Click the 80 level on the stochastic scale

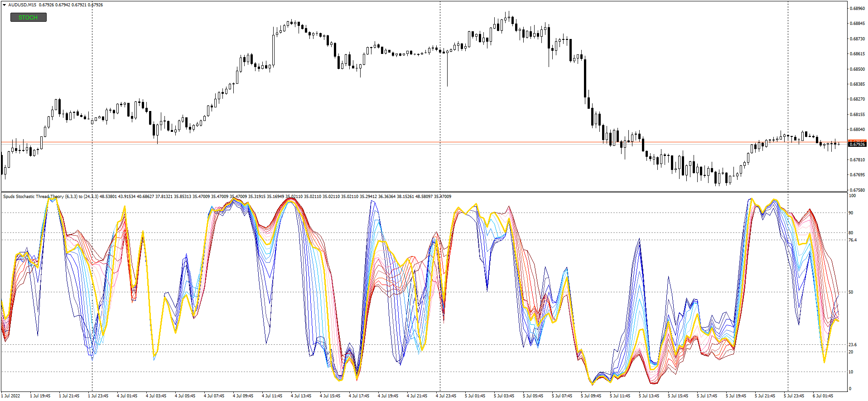[x=851, y=233]
